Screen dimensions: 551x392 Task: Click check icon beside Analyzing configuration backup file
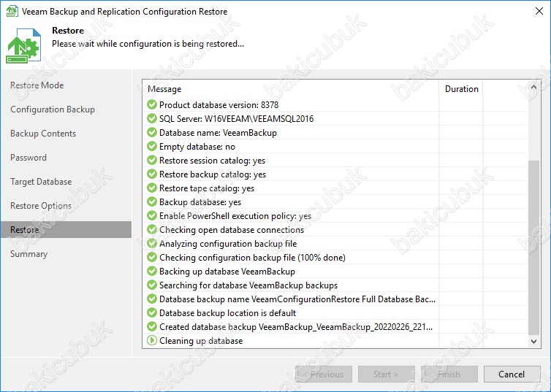152,243
